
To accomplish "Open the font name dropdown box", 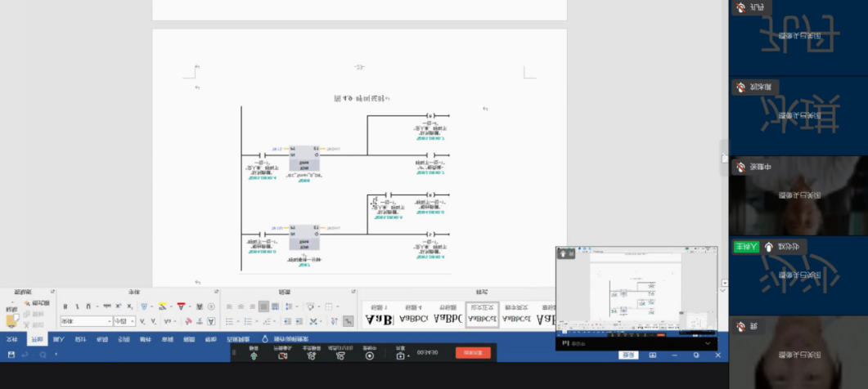I will (x=85, y=321).
